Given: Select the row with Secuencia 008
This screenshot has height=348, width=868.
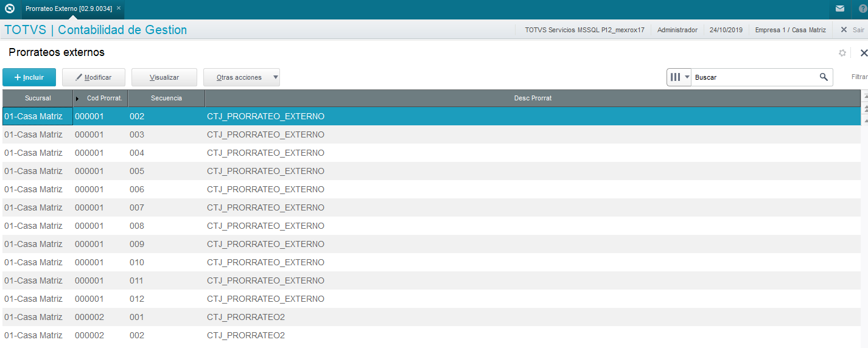Looking at the screenshot, I should pyautogui.click(x=431, y=226).
